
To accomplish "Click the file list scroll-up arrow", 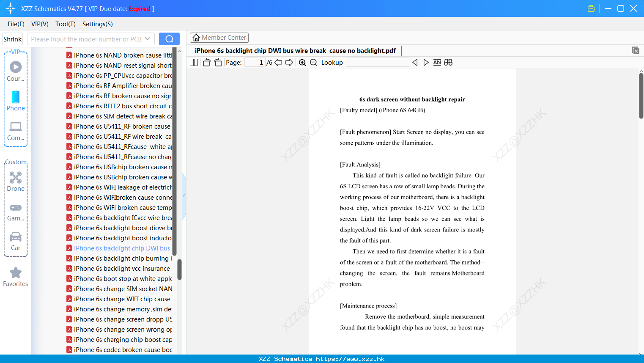I will pyautogui.click(x=179, y=51).
